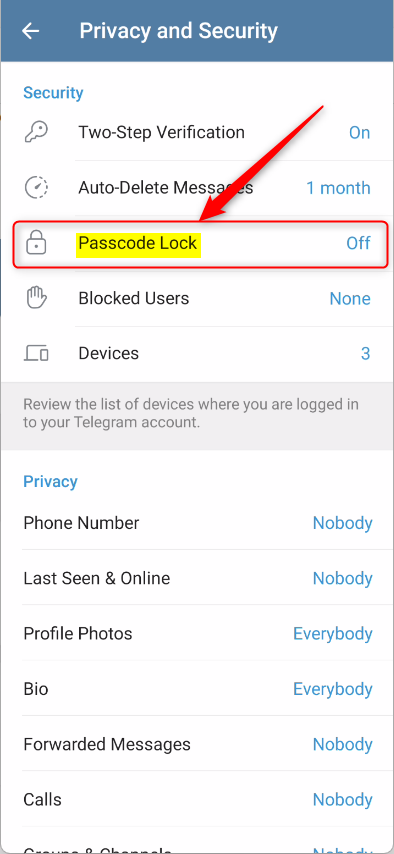
Task: Click the Privacy and Security title
Action: pyautogui.click(x=179, y=31)
